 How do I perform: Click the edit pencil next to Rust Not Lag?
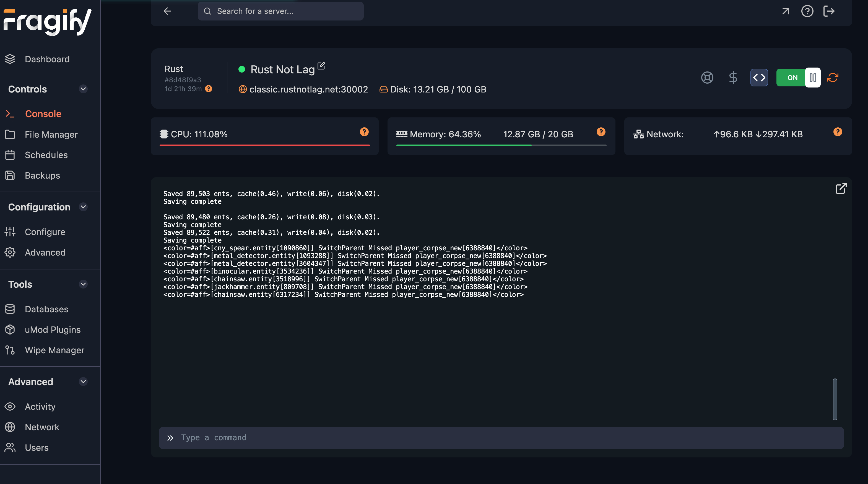(x=321, y=66)
